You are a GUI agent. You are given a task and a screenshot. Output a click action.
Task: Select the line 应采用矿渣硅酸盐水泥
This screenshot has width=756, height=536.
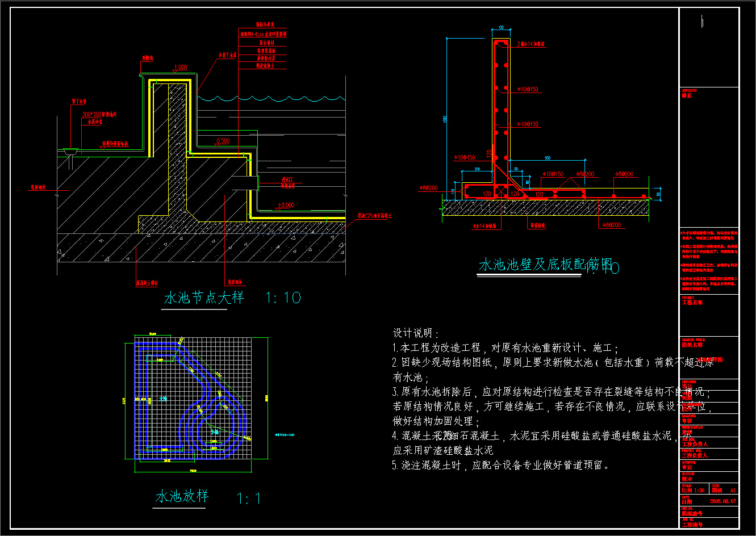coord(443,451)
